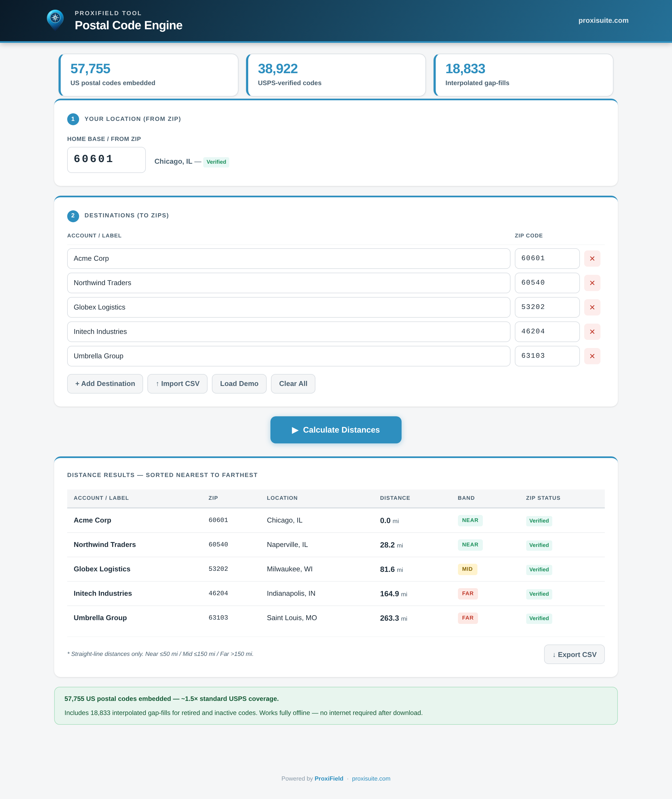Add a new destination row
This screenshot has width=672, height=799.
105,384
